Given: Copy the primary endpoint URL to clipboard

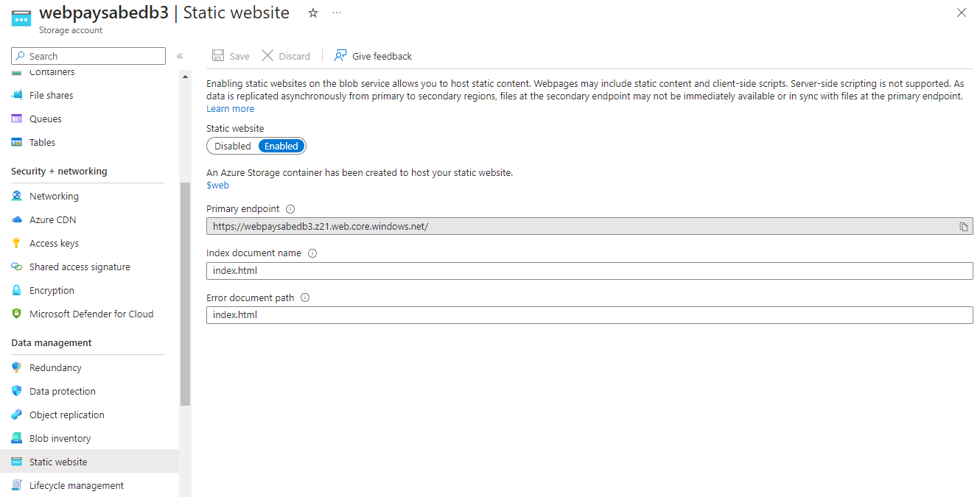Looking at the screenshot, I should tap(963, 227).
